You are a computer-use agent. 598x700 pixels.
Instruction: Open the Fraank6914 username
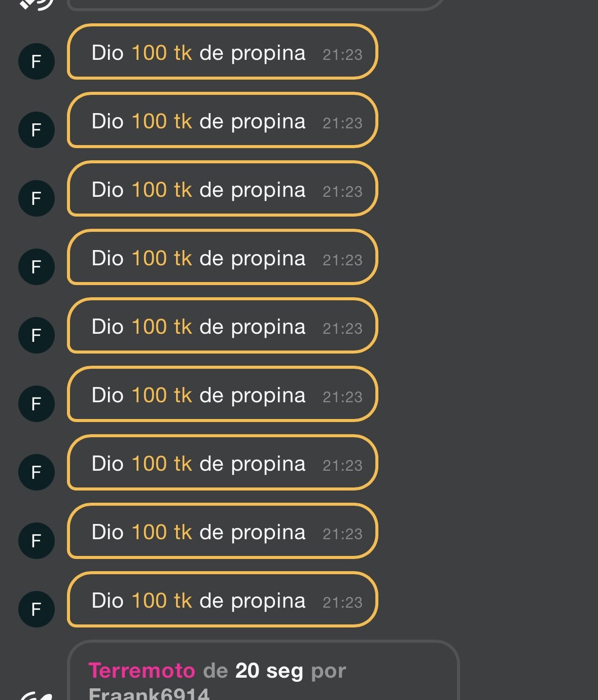tap(149, 693)
